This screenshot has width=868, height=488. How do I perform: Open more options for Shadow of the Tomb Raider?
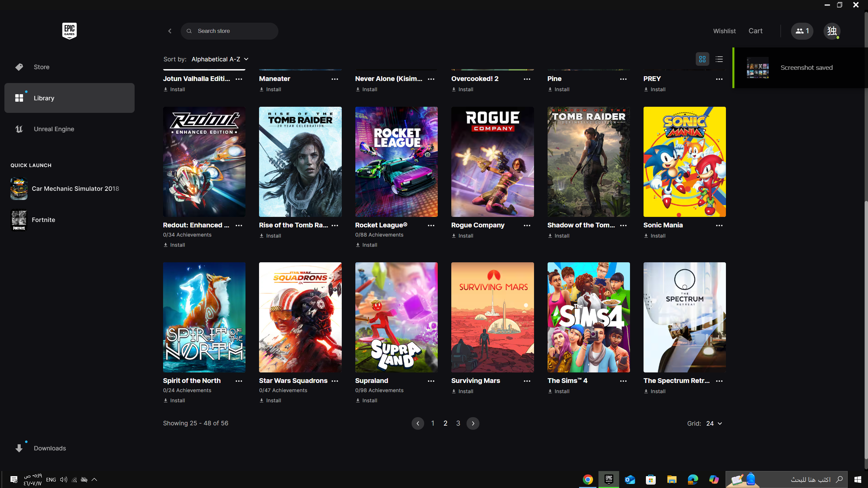pyautogui.click(x=623, y=225)
